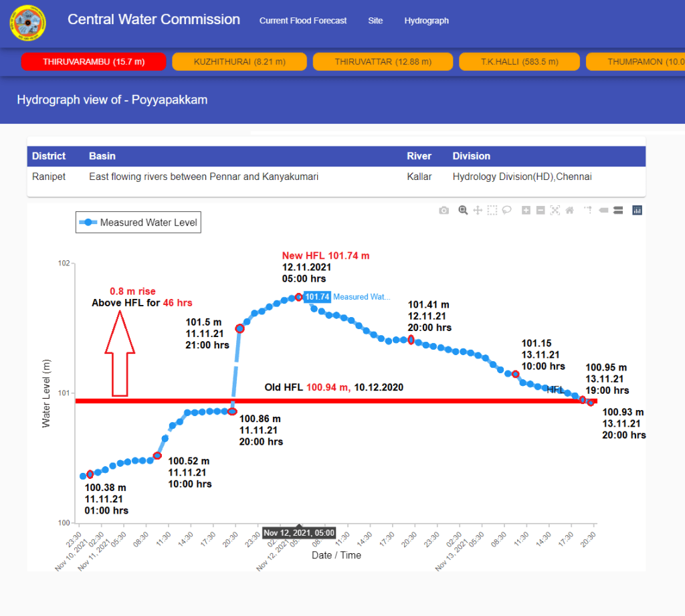Open the Current Flood Forecast menu
This screenshot has height=616, width=685.
point(303,21)
